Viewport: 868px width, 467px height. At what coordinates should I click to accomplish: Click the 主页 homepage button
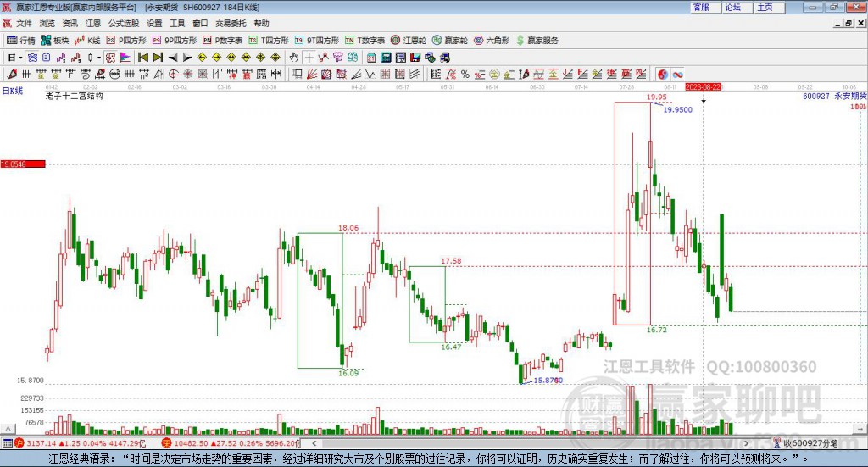pos(770,7)
